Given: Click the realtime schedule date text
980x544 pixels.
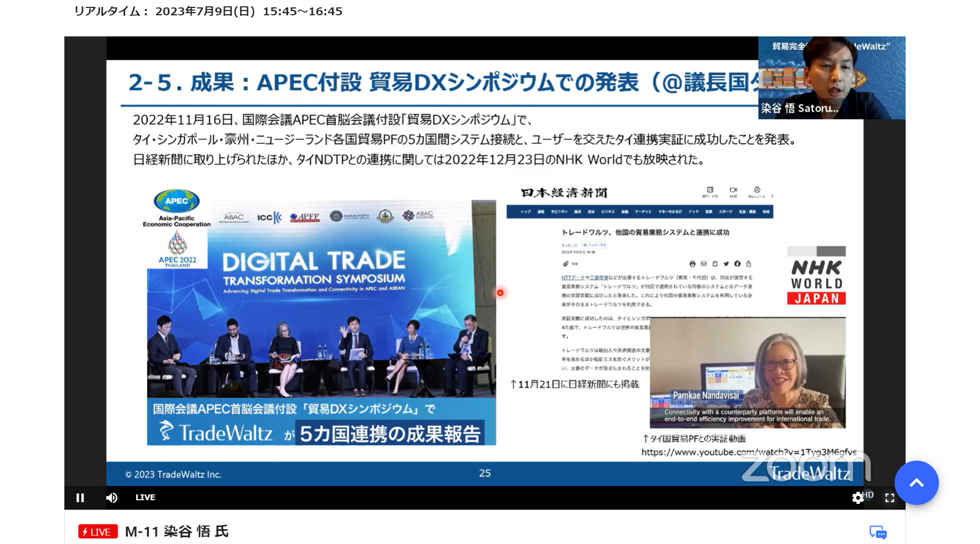Looking at the screenshot, I should coord(208,11).
